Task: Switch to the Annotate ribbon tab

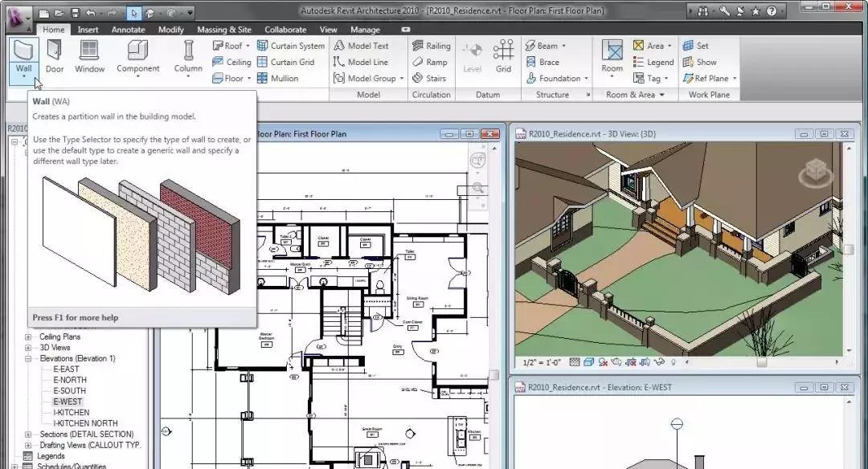Action: 128,30
